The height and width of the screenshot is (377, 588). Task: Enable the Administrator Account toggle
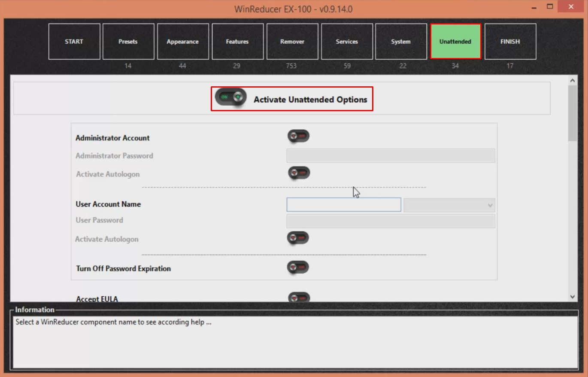point(298,136)
